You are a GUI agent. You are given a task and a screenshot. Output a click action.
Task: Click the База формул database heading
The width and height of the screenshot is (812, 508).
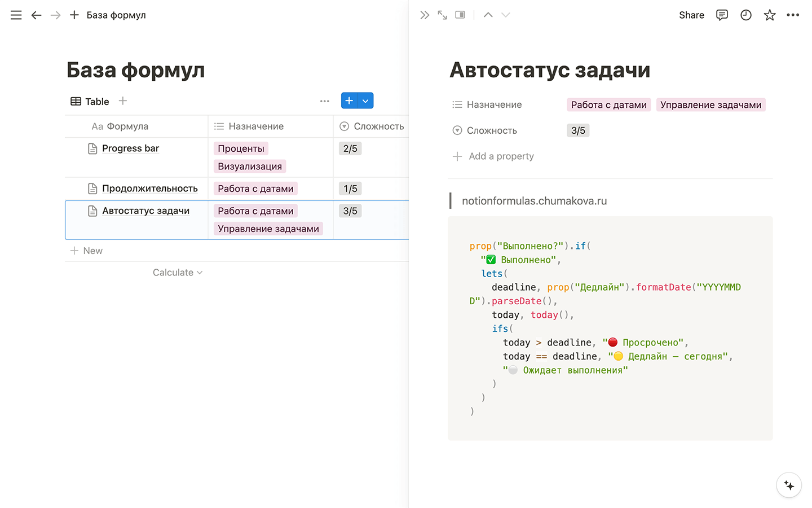pyautogui.click(x=135, y=71)
